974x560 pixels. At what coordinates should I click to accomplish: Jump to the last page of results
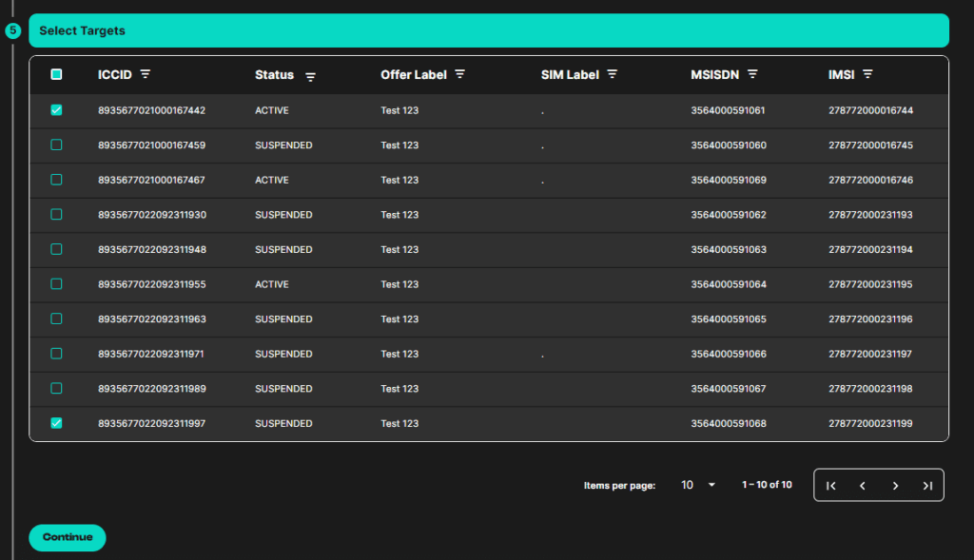coord(927,485)
